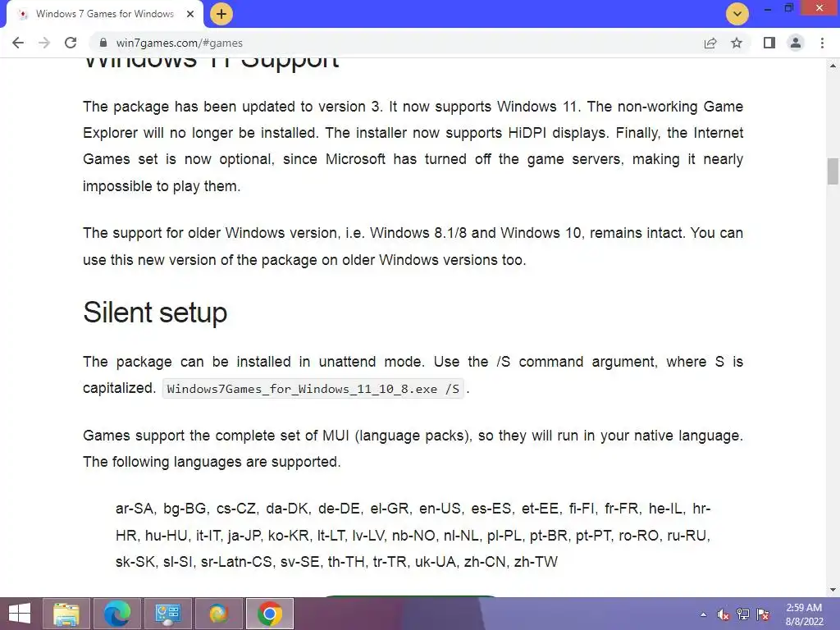This screenshot has height=630, width=840.
Task: Restore down the Chrome window
Action: coord(789,8)
